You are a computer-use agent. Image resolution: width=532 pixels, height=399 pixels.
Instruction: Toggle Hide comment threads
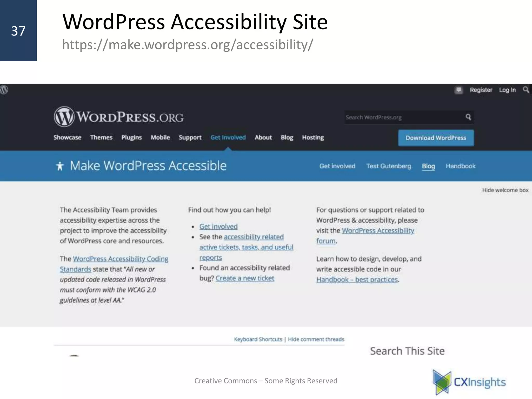(316, 339)
